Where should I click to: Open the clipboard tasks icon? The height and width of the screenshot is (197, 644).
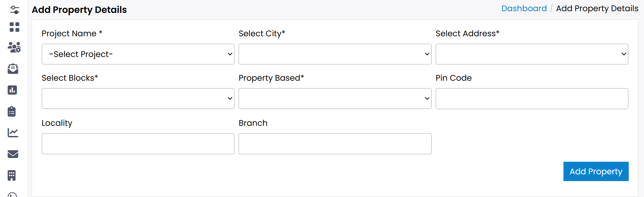(x=12, y=111)
